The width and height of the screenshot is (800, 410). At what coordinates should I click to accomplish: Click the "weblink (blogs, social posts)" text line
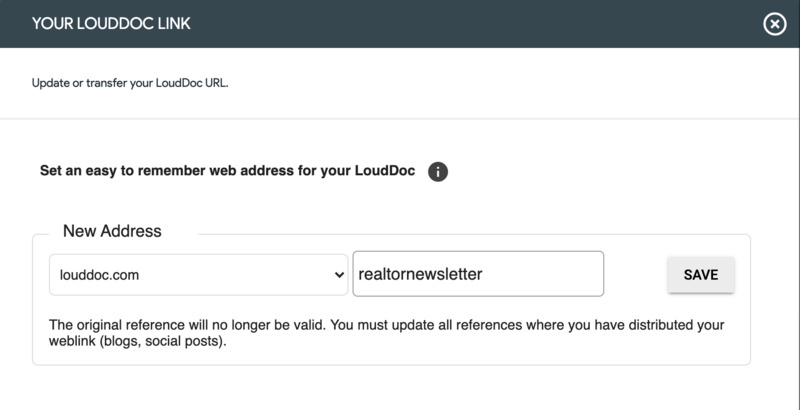(141, 343)
